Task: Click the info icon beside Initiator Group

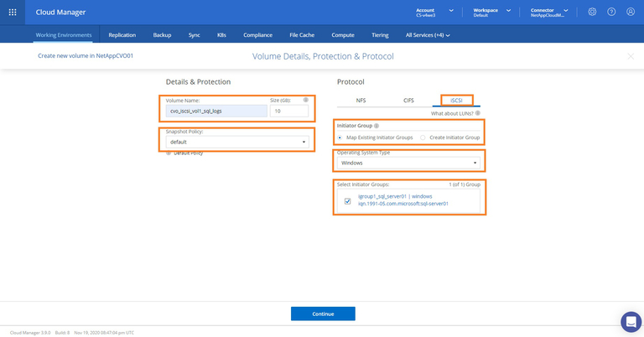Action: tap(376, 126)
